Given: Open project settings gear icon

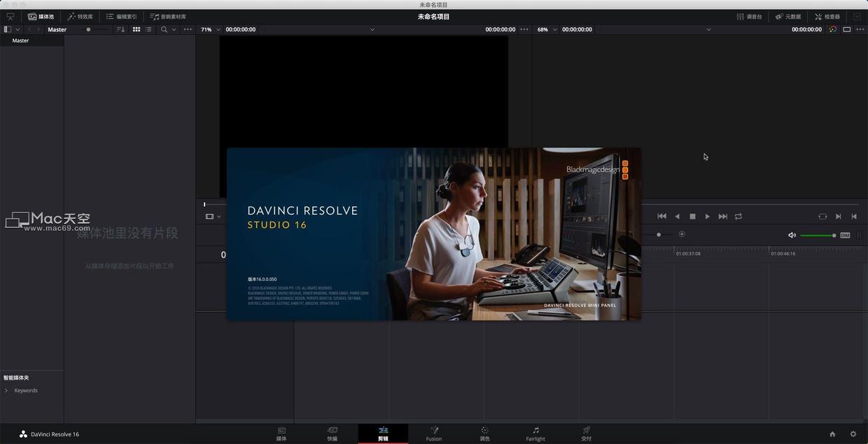Looking at the screenshot, I should coord(853,434).
